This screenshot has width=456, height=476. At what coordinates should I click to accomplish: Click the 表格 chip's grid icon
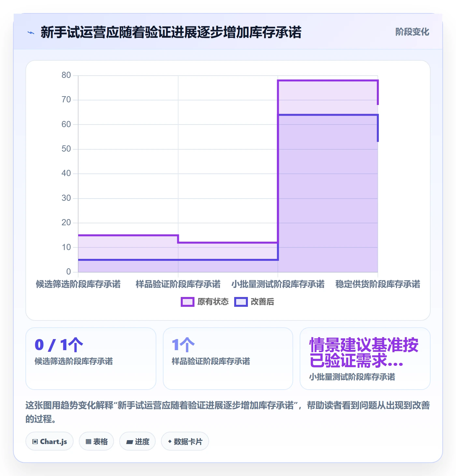[x=88, y=442]
